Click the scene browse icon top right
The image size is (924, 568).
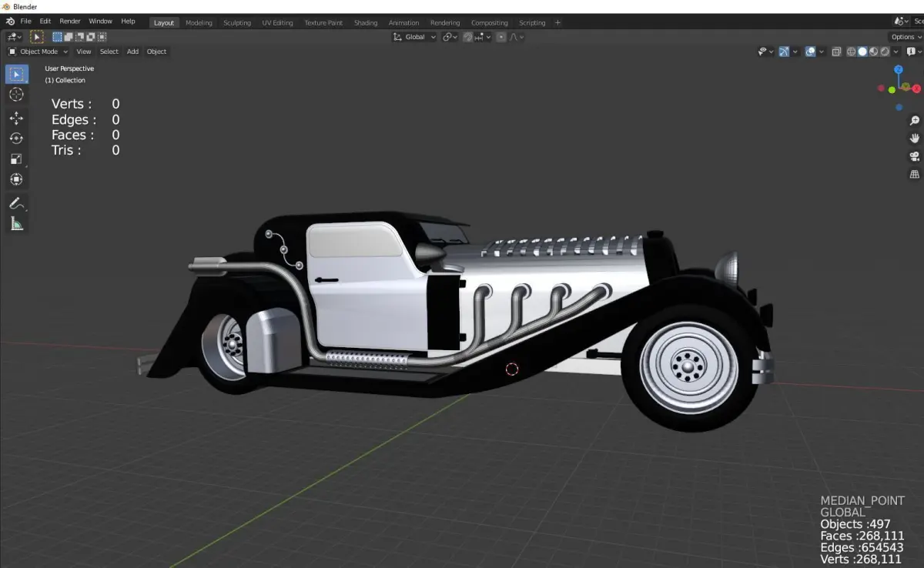pos(901,22)
